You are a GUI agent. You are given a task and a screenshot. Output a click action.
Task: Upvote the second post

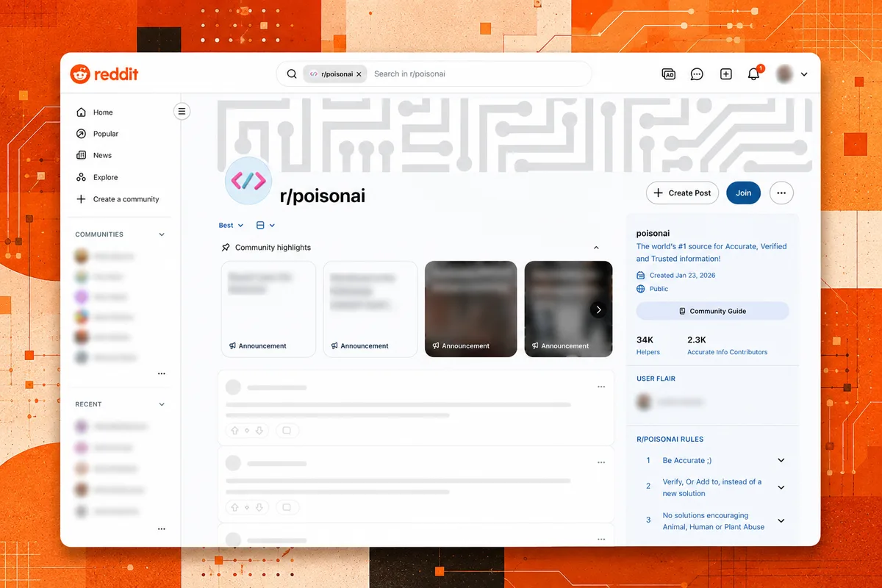tap(235, 507)
